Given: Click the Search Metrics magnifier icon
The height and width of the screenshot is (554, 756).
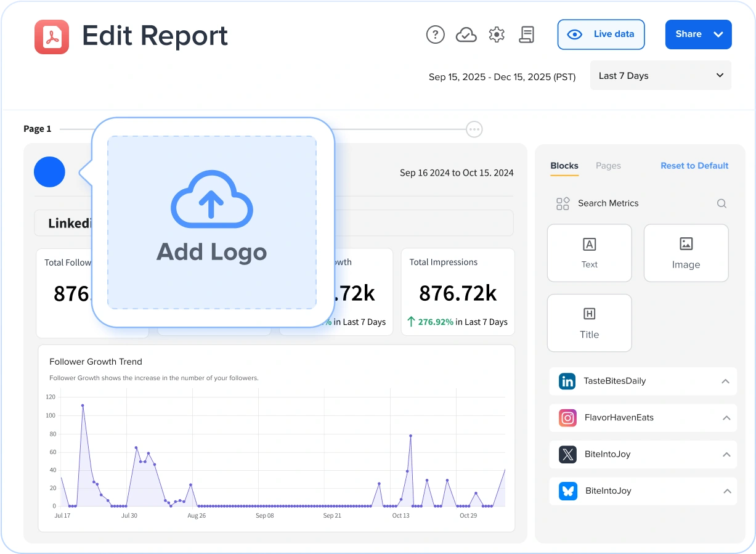Looking at the screenshot, I should coord(721,203).
